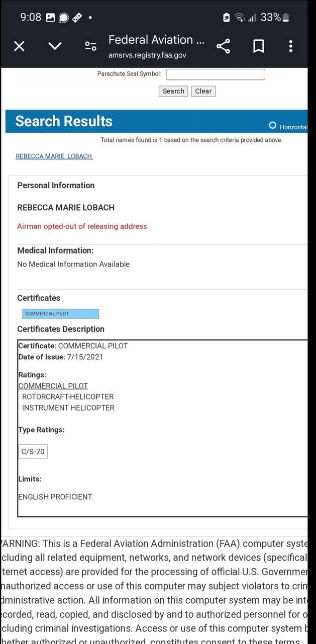Close the browser tab with X icon
The width and height of the screenshot is (316, 644).
click(x=19, y=46)
